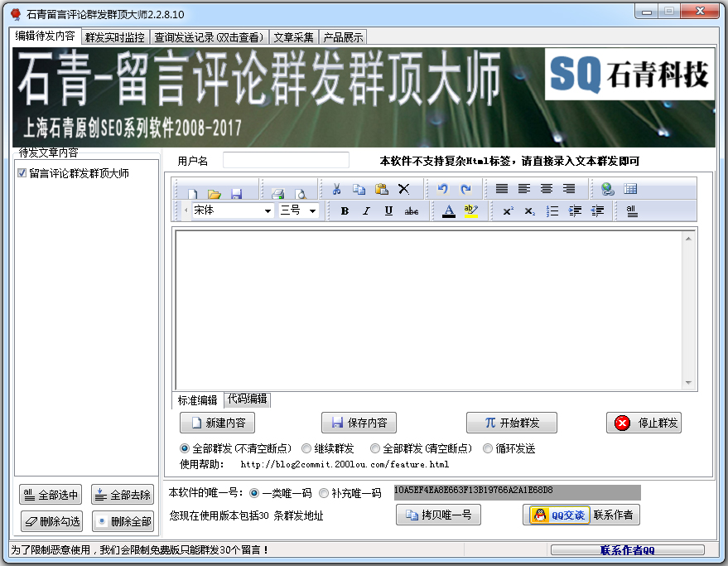This screenshot has height=566, width=728.
Task: Open the insert table icon
Action: [631, 189]
